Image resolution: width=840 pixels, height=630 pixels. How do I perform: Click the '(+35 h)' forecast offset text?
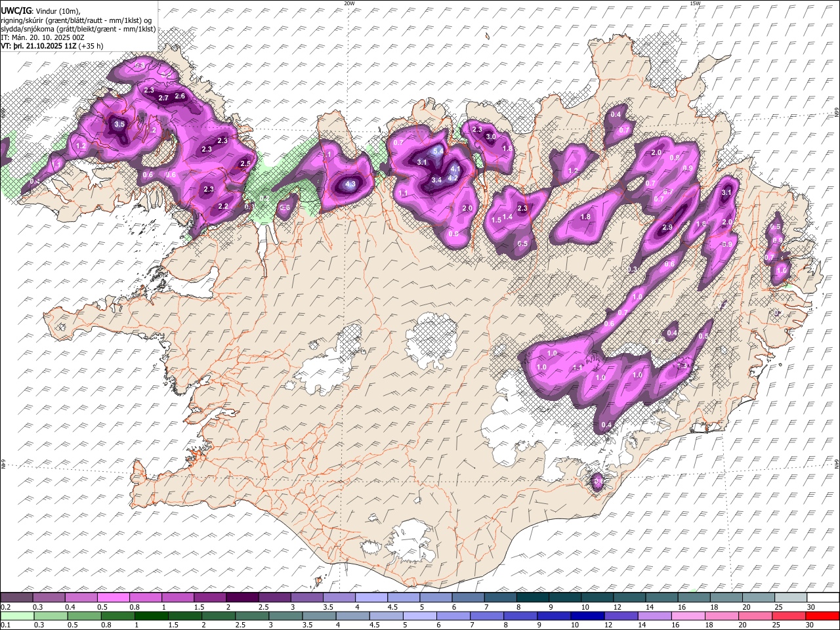click(91, 46)
